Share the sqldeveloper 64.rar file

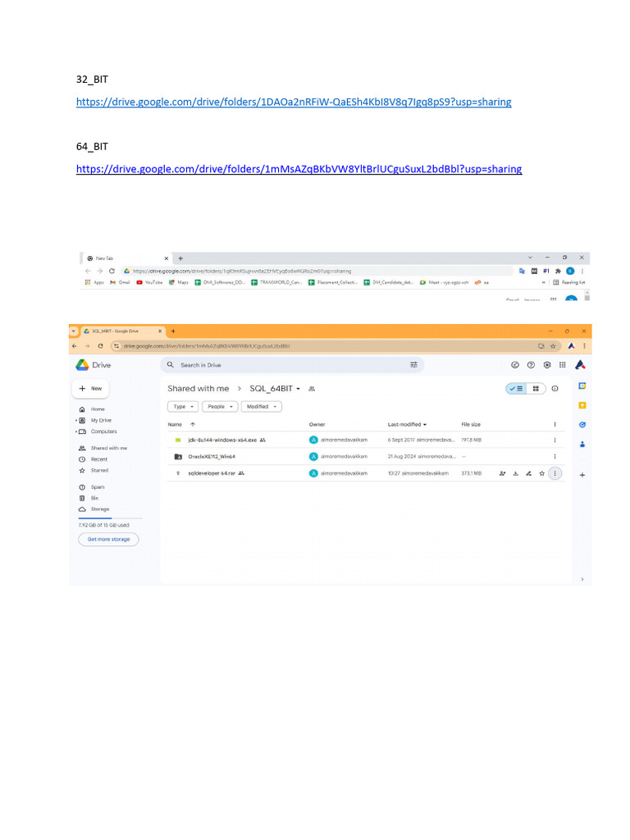503,473
